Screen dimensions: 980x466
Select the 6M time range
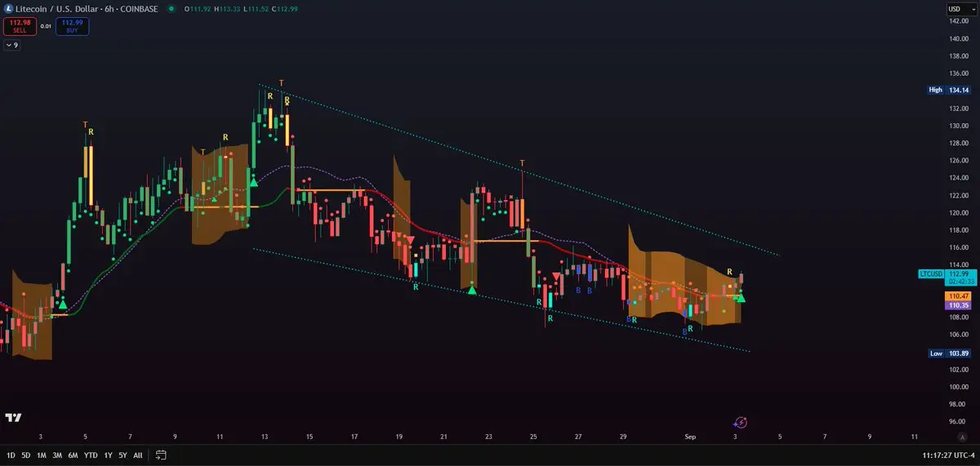pyautogui.click(x=73, y=455)
